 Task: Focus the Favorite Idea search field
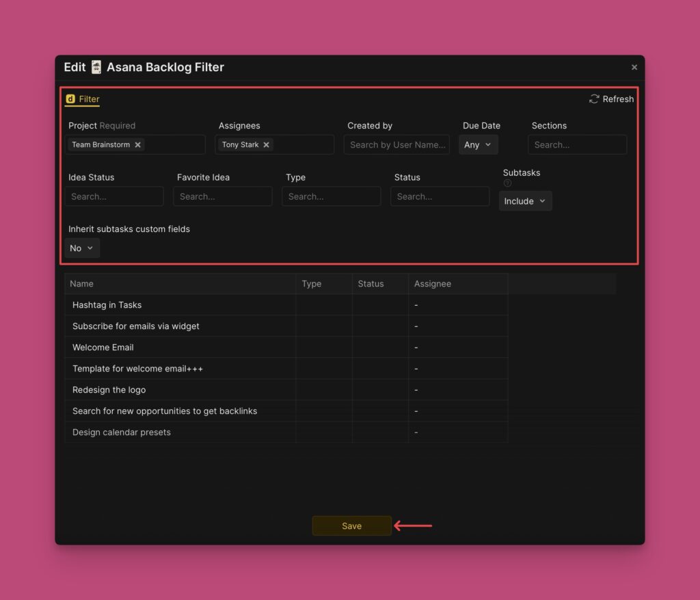click(x=222, y=196)
